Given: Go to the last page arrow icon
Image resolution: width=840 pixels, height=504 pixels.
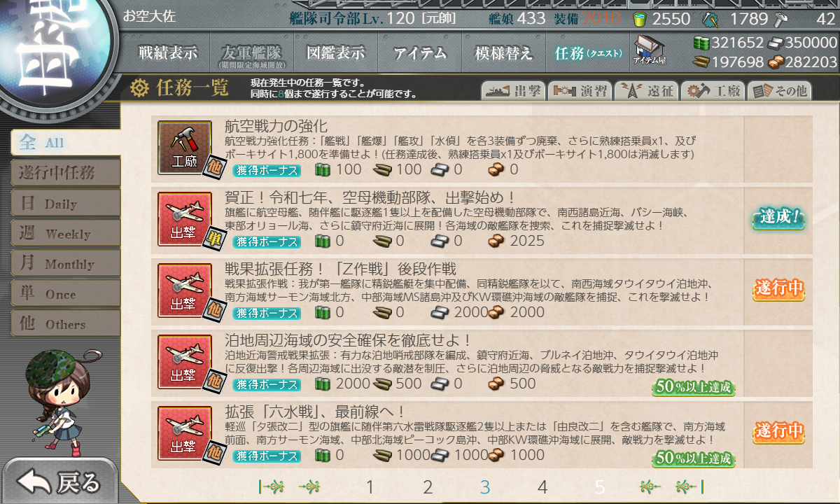Looking at the screenshot, I should [x=690, y=486].
